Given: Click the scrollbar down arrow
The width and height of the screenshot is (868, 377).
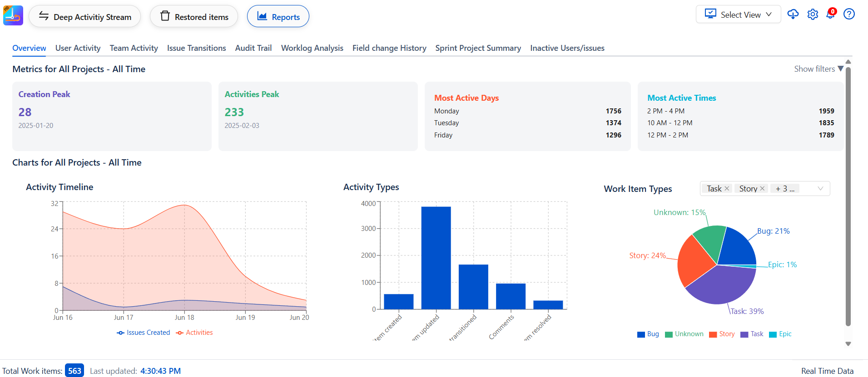Looking at the screenshot, I should [848, 344].
